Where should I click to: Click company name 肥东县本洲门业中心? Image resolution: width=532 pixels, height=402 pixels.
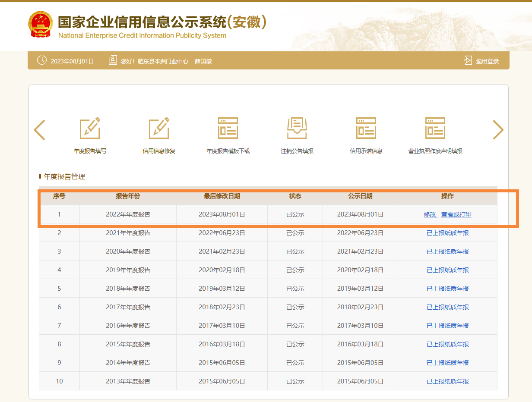163,61
